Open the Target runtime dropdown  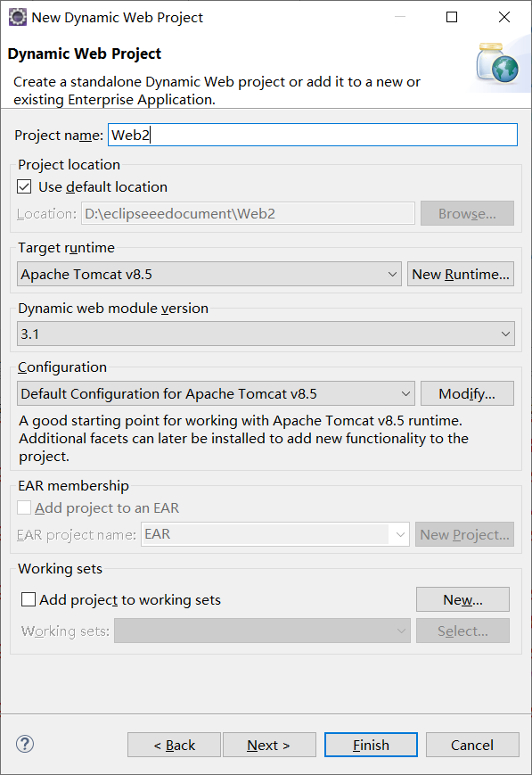tap(209, 274)
